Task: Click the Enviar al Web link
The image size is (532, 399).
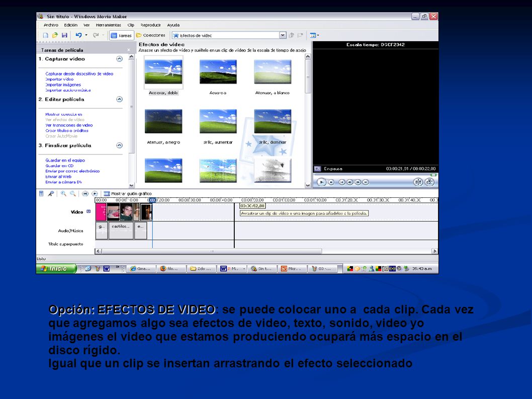Action: coord(58,177)
